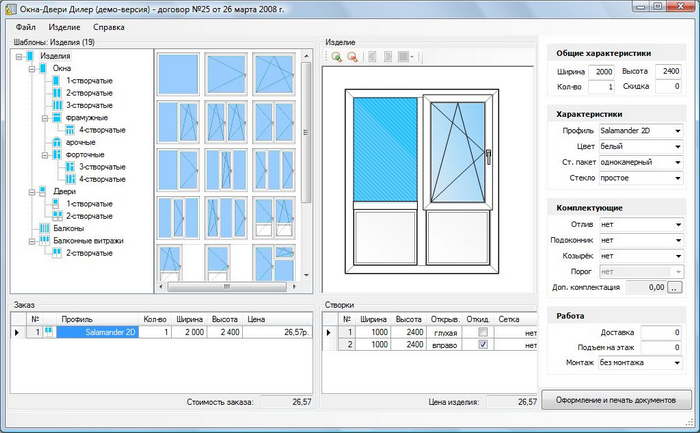Click the ellipsis button beside Доп. комплектация
Screen dimensions: 700x433
pyautogui.click(x=675, y=287)
